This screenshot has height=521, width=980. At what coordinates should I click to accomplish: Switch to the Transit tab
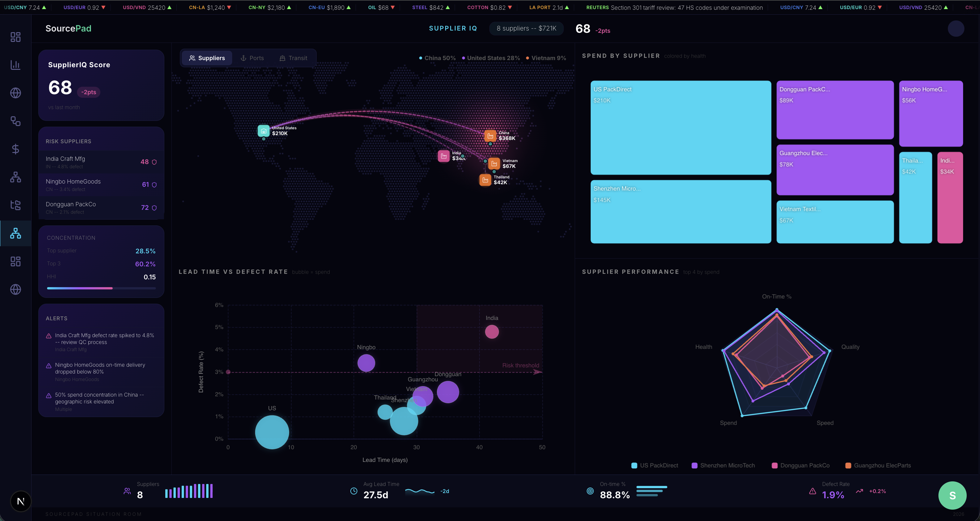coord(293,58)
